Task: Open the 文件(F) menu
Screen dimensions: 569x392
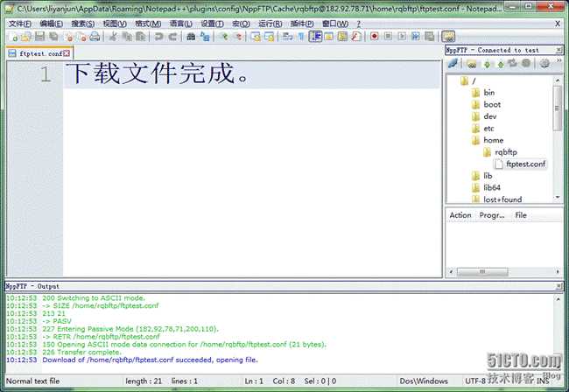Action: (x=20, y=24)
